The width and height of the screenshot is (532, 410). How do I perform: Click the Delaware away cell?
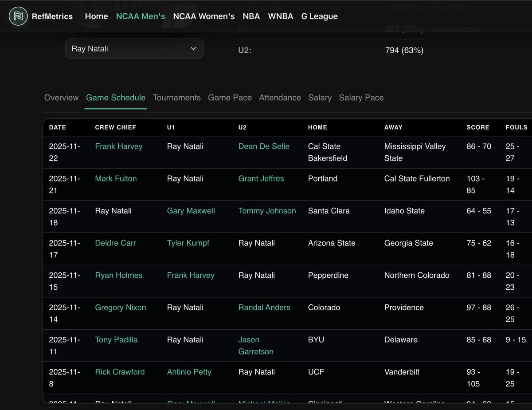(x=401, y=340)
